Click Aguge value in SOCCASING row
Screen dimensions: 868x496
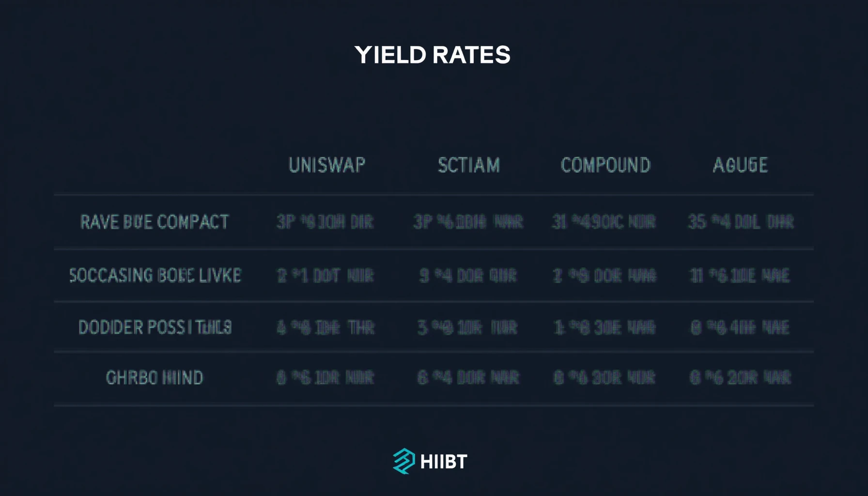click(x=740, y=276)
